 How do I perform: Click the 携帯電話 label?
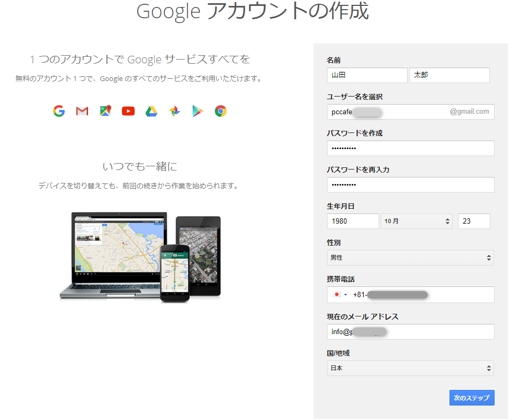click(340, 279)
